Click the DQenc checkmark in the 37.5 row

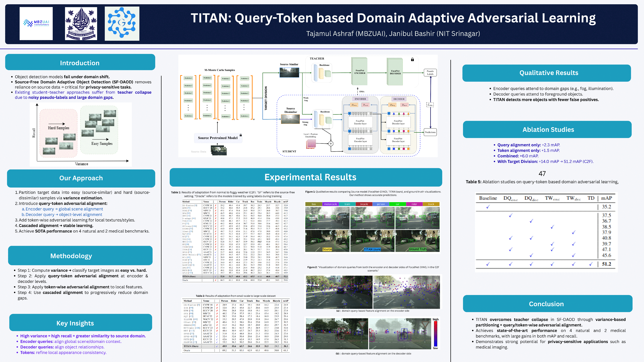pos(511,215)
